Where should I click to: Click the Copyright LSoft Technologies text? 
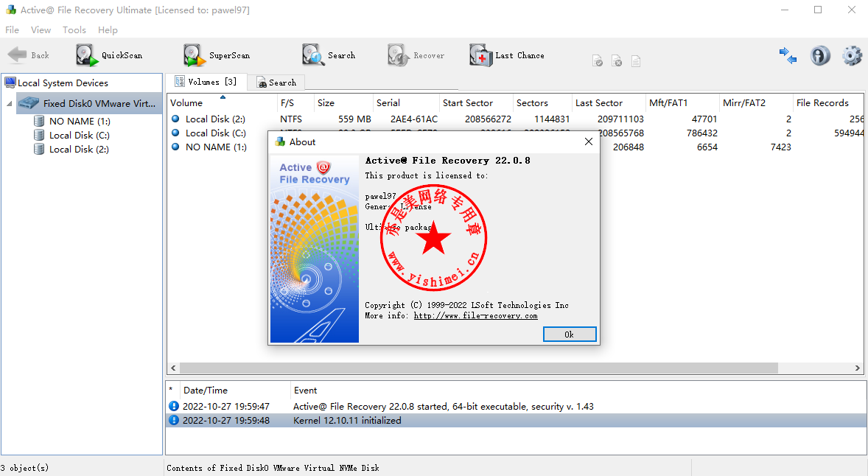click(466, 305)
